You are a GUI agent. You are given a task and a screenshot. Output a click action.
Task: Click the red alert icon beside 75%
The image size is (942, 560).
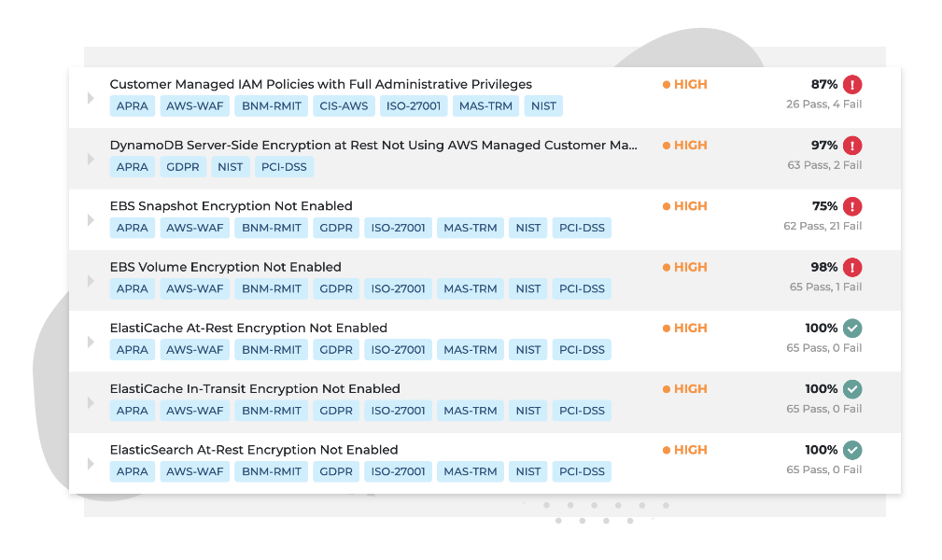(x=851, y=206)
